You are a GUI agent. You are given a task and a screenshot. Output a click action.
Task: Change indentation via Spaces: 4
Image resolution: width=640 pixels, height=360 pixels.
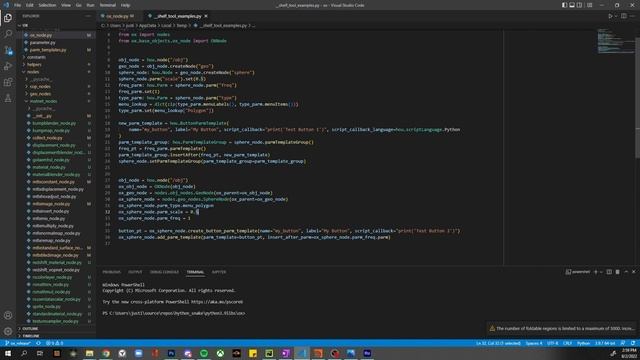[534, 343]
